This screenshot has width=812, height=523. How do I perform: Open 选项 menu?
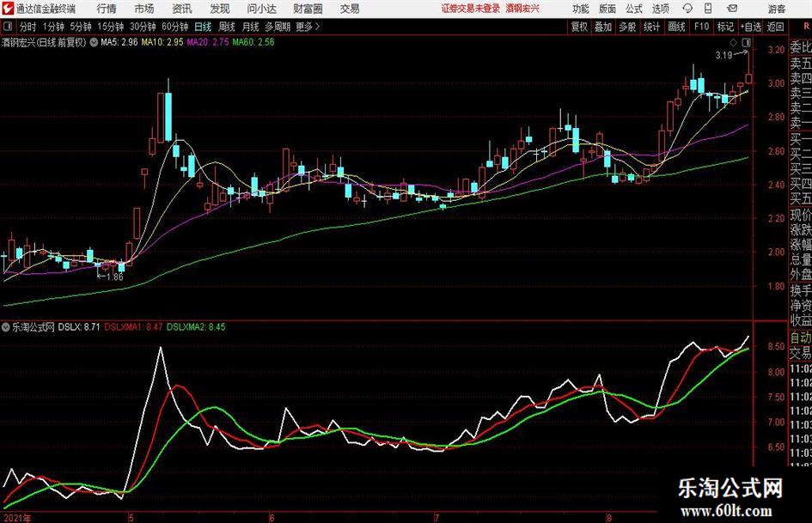pyautogui.click(x=660, y=9)
